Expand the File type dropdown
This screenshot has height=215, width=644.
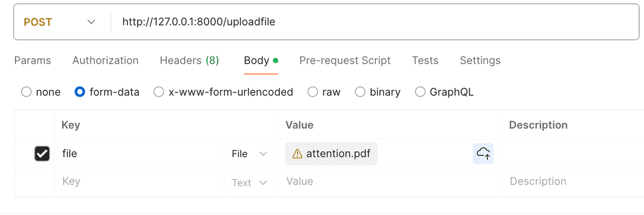click(x=249, y=153)
